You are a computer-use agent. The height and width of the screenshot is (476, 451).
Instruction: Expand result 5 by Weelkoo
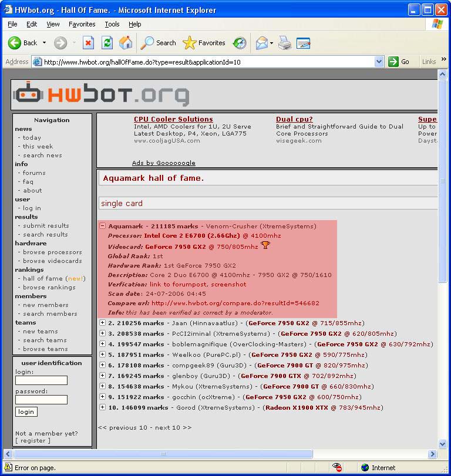click(x=102, y=355)
